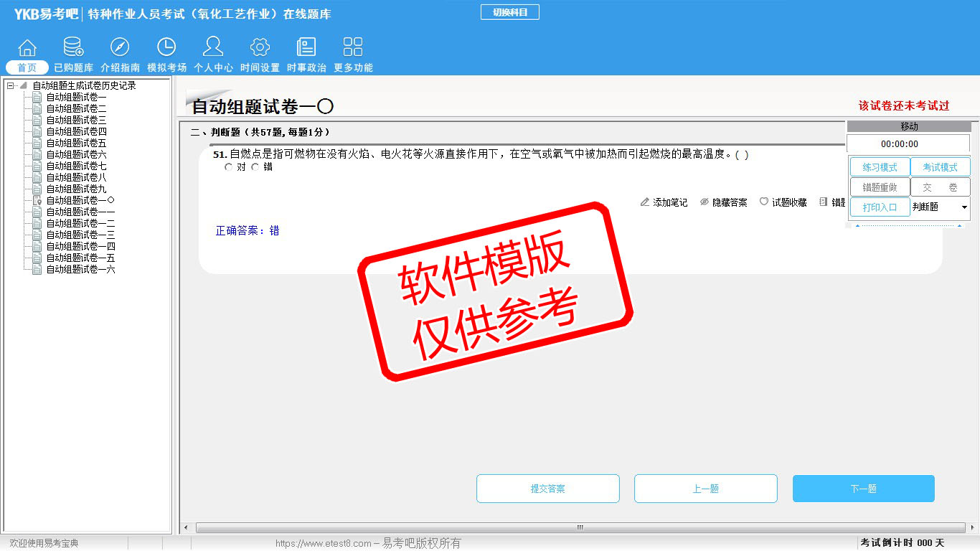Open the 介绍指南 compass icon
980x551 pixels.
point(120,48)
